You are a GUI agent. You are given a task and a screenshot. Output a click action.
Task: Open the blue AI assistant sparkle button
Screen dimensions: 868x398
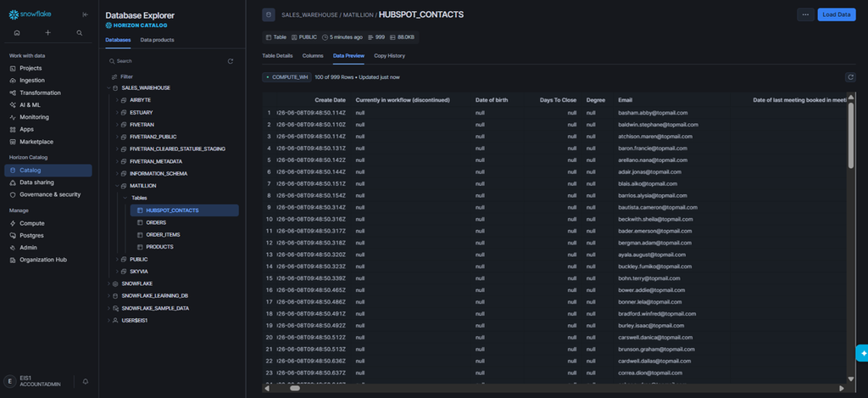(862, 353)
